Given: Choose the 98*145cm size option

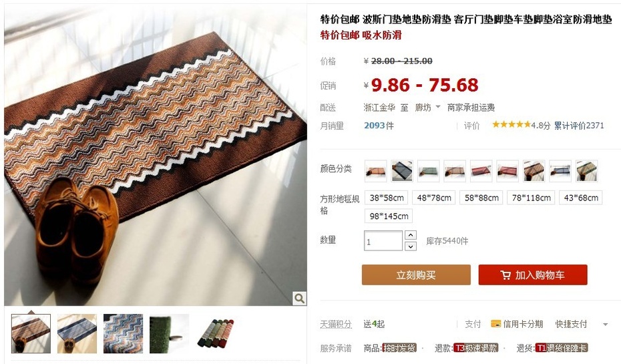Looking at the screenshot, I should (x=389, y=216).
